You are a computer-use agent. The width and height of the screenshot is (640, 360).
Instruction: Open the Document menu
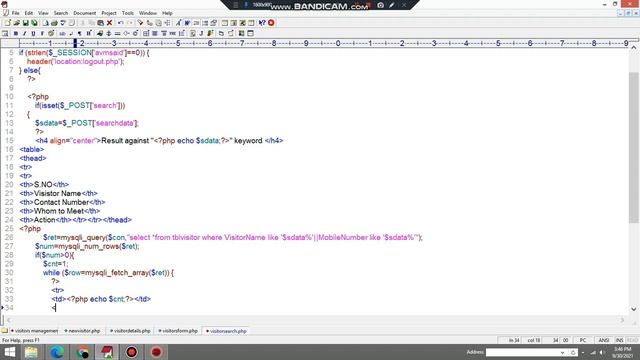click(x=84, y=13)
